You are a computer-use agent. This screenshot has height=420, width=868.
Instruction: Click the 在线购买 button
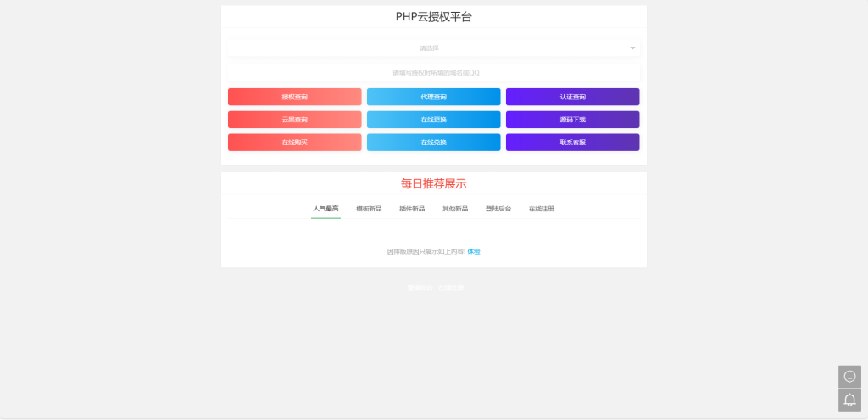tap(294, 143)
